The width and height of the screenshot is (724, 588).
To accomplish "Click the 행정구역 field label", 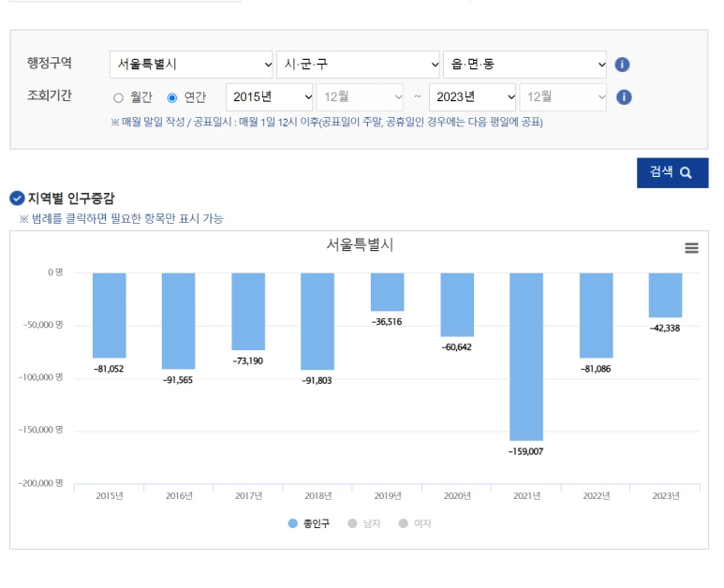I will 50,63.
